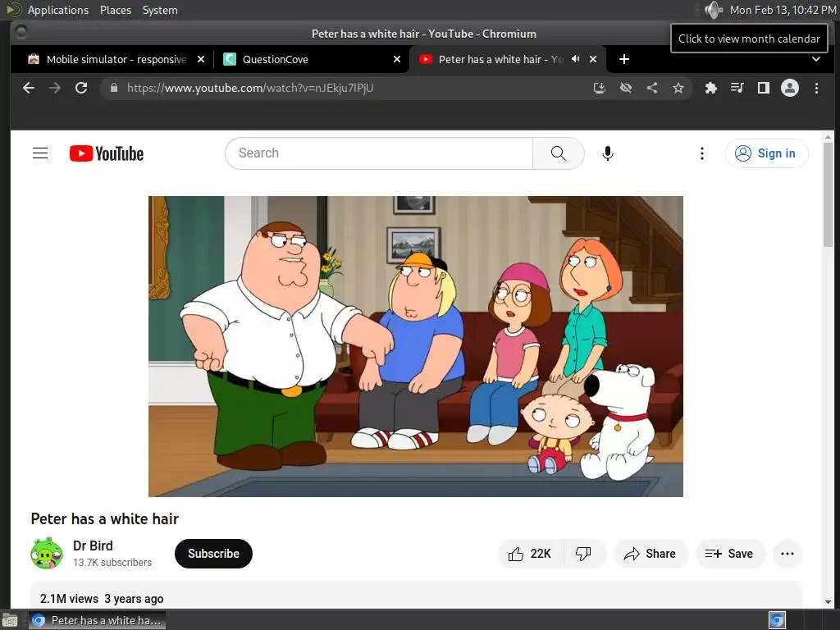Screen dimensions: 840x630
Task: Open the Dr Bird channel name link
Action: point(94,546)
